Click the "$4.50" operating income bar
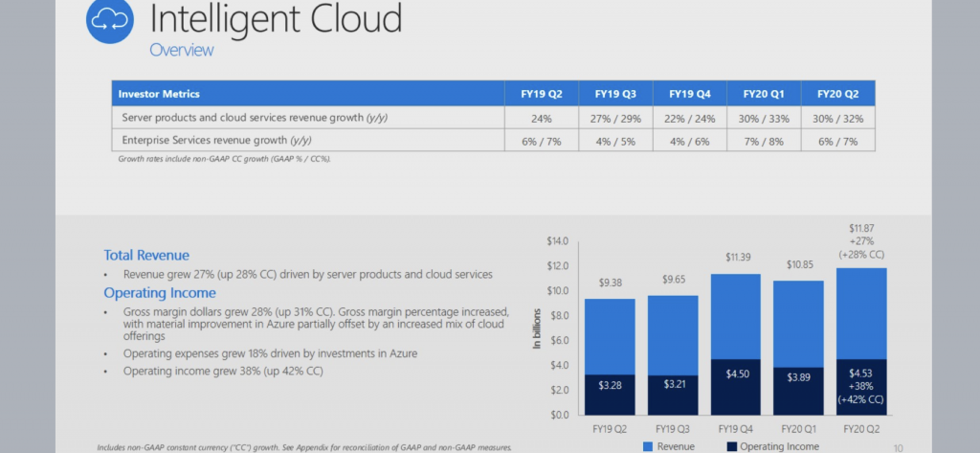This screenshot has width=980, height=453. click(736, 387)
